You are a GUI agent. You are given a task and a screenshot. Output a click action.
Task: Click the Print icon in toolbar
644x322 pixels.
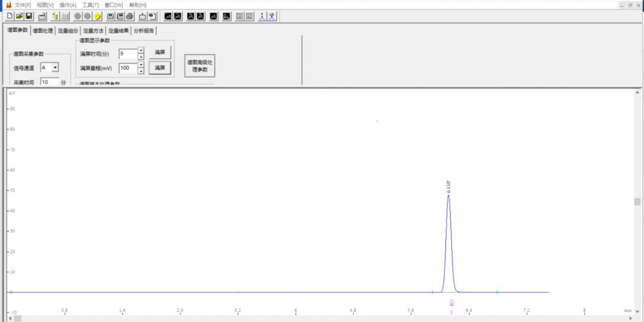click(x=129, y=16)
